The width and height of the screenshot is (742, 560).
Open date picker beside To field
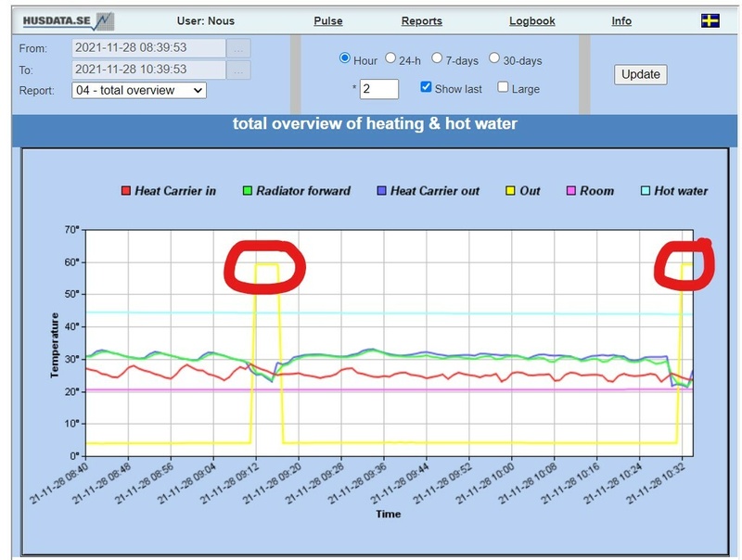pos(238,70)
